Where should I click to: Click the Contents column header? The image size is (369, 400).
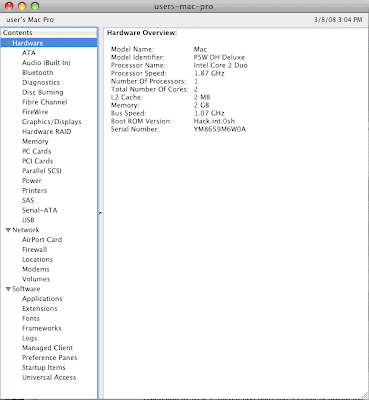click(x=49, y=33)
